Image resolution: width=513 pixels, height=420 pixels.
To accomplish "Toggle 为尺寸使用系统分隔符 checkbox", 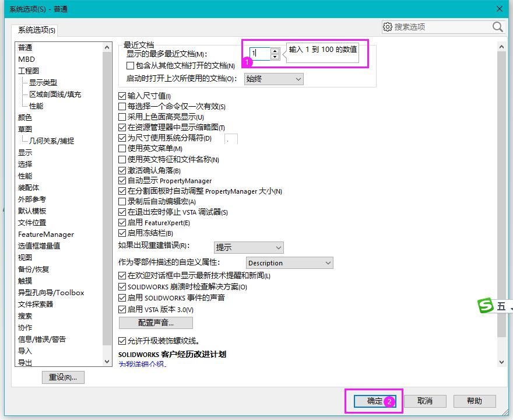I will pos(122,138).
